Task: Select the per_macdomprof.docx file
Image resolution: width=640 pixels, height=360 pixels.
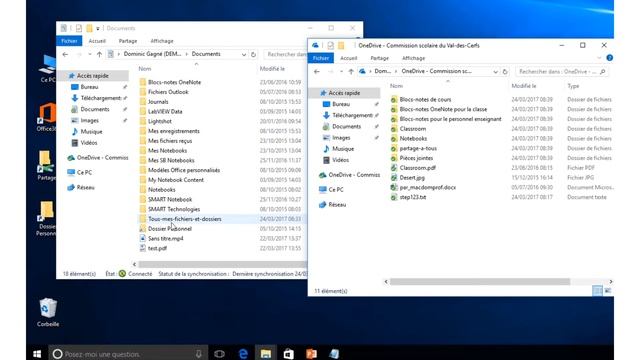Action: click(x=427, y=187)
